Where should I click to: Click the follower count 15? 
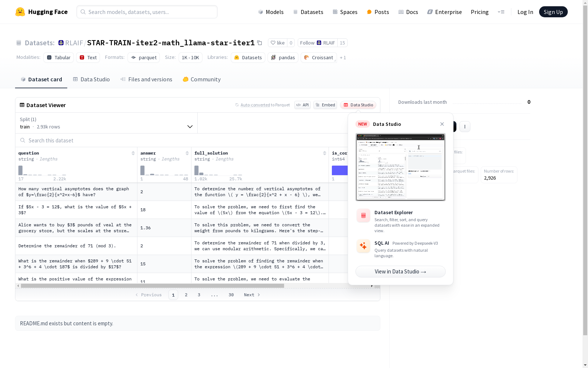(343, 43)
